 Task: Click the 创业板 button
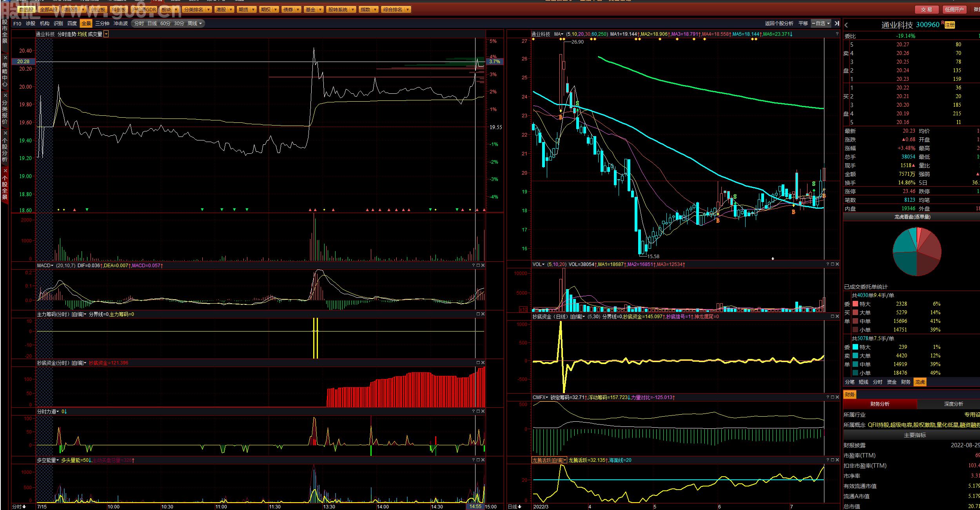tap(98, 9)
